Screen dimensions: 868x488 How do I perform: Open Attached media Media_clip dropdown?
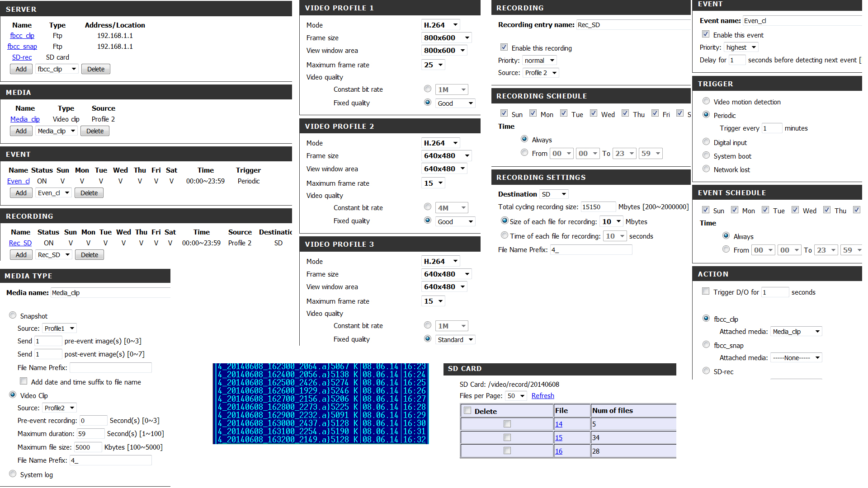(796, 332)
